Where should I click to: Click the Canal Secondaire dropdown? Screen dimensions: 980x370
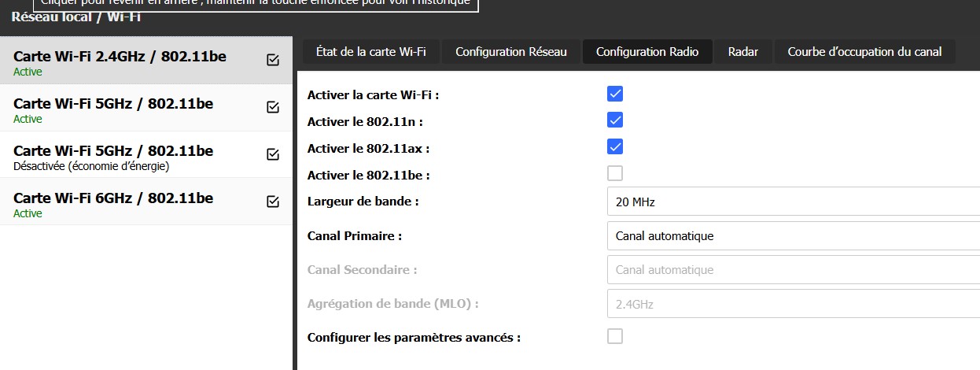[x=793, y=270]
